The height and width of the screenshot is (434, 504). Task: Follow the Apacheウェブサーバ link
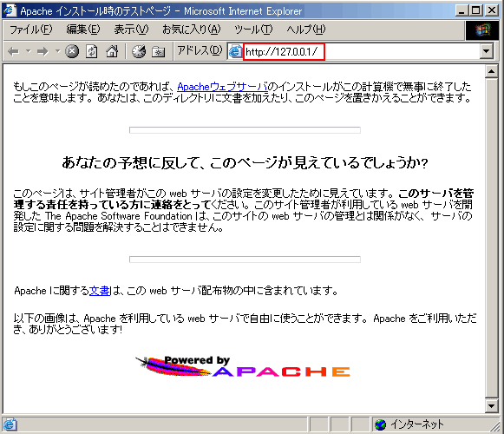point(222,87)
